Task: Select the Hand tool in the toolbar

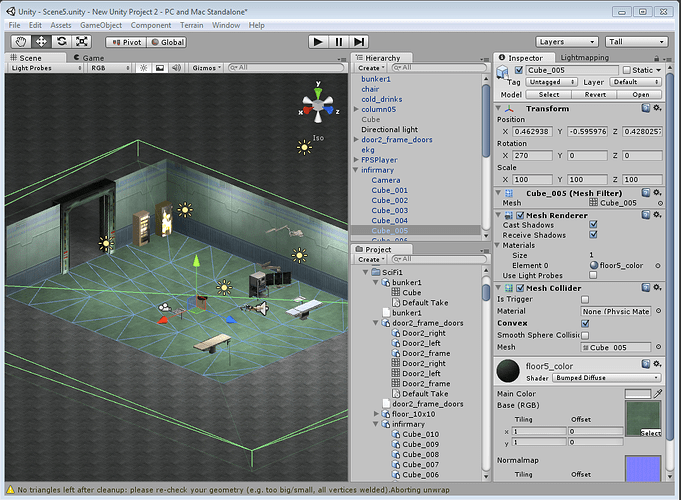Action: pos(20,42)
